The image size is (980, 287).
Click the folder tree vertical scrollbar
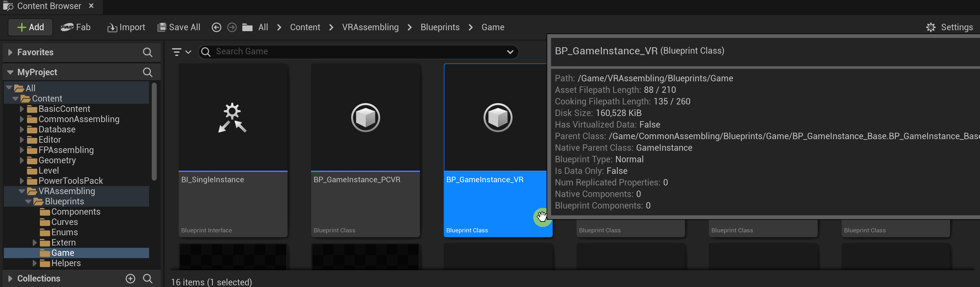154,131
